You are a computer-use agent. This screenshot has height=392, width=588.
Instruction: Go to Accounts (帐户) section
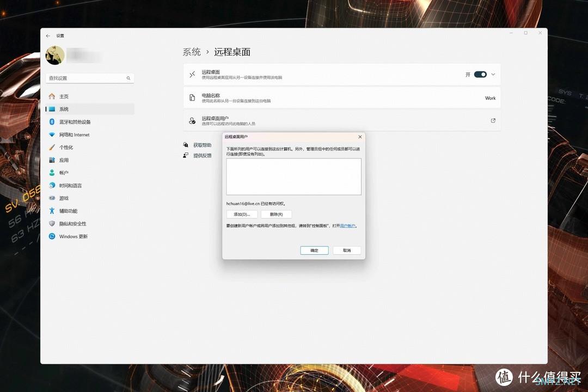point(64,173)
